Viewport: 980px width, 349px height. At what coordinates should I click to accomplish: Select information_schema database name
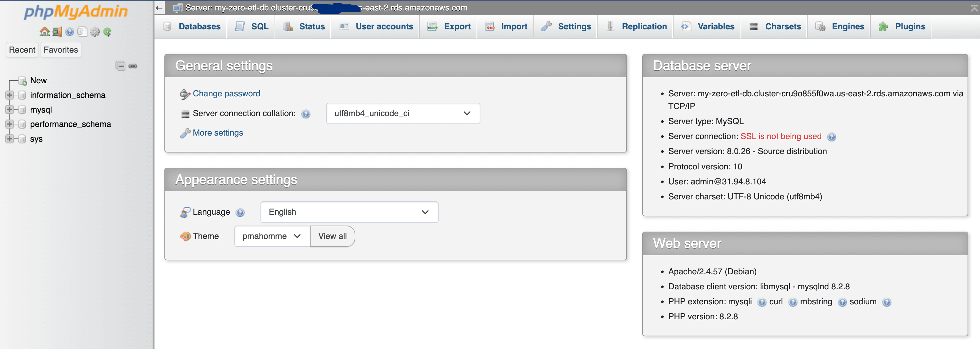(68, 95)
